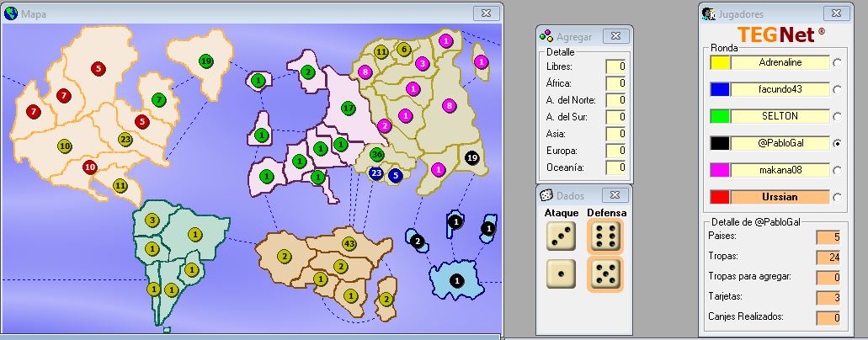This screenshot has height=340, width=868.
Task: Close the Agregar panel
Action: coord(615,36)
